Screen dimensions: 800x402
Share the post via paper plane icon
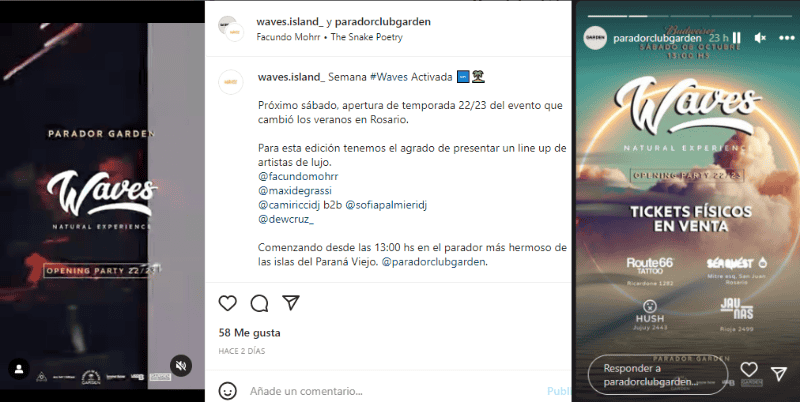pyautogui.click(x=291, y=303)
